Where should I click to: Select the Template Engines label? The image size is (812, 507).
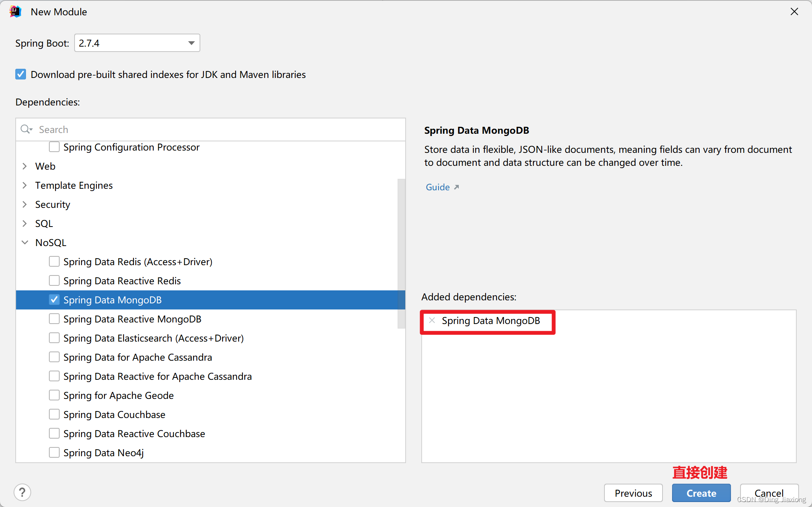click(74, 185)
